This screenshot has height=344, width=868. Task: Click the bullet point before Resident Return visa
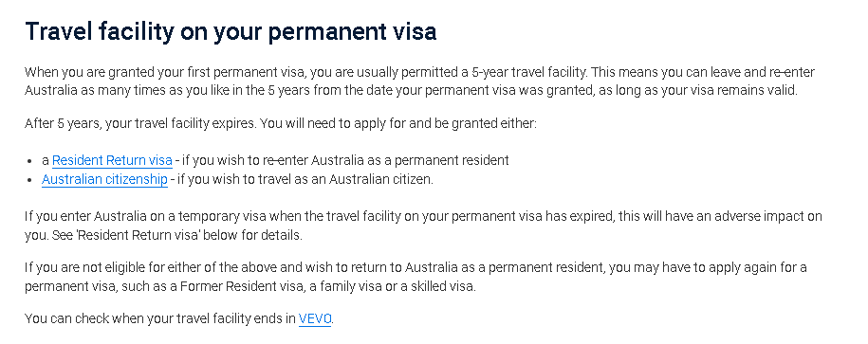pyautogui.click(x=30, y=161)
